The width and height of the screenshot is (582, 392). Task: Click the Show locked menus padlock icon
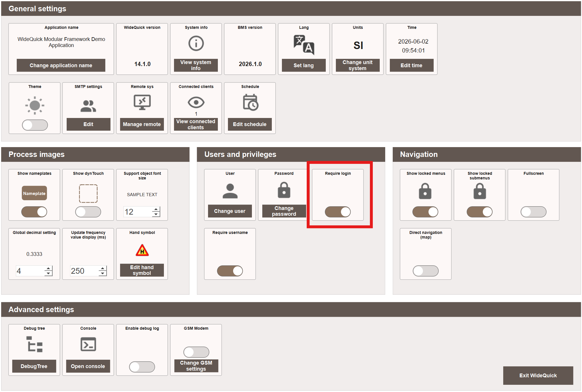[x=425, y=191]
